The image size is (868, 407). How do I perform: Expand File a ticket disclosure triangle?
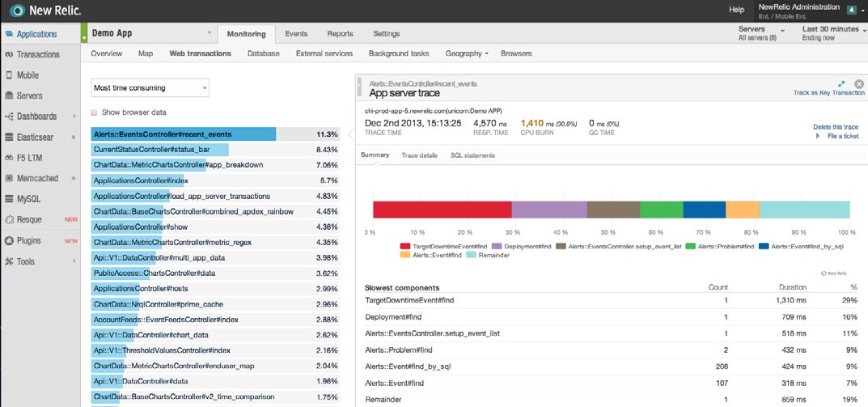pyautogui.click(x=818, y=136)
